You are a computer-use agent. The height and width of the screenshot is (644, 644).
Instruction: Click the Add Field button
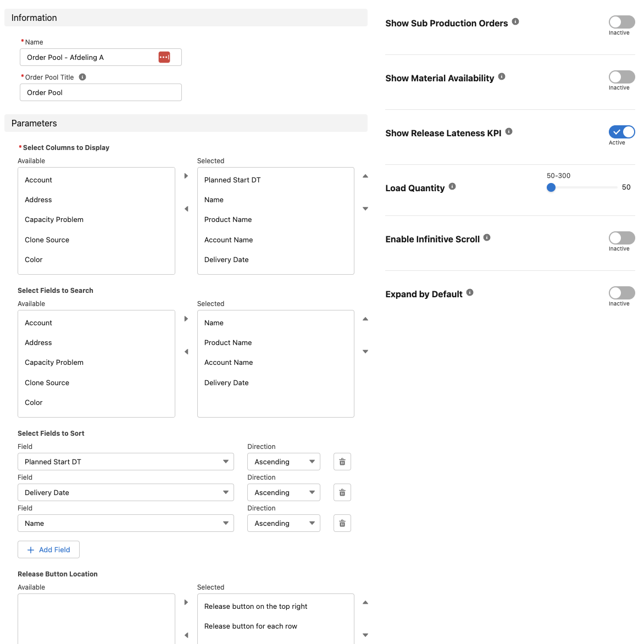pos(49,549)
